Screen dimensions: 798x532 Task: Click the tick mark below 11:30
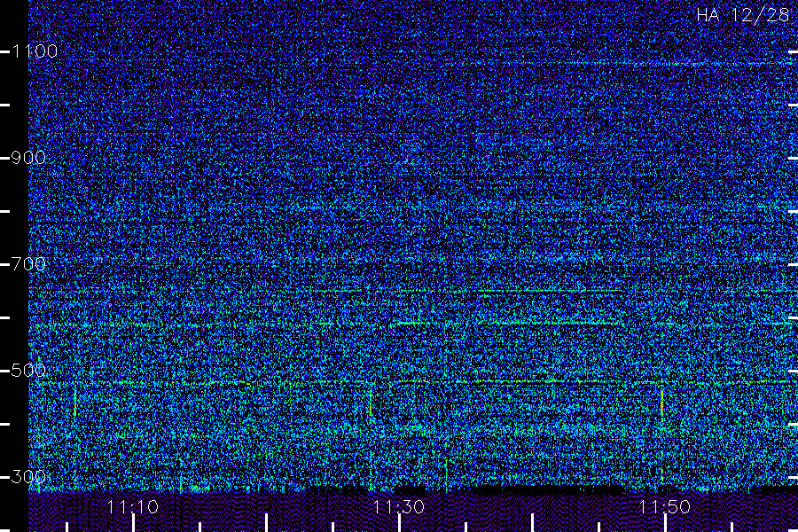(x=400, y=523)
